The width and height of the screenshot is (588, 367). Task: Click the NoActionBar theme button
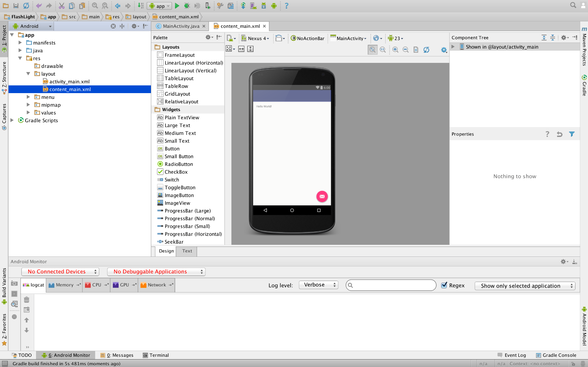[308, 38]
